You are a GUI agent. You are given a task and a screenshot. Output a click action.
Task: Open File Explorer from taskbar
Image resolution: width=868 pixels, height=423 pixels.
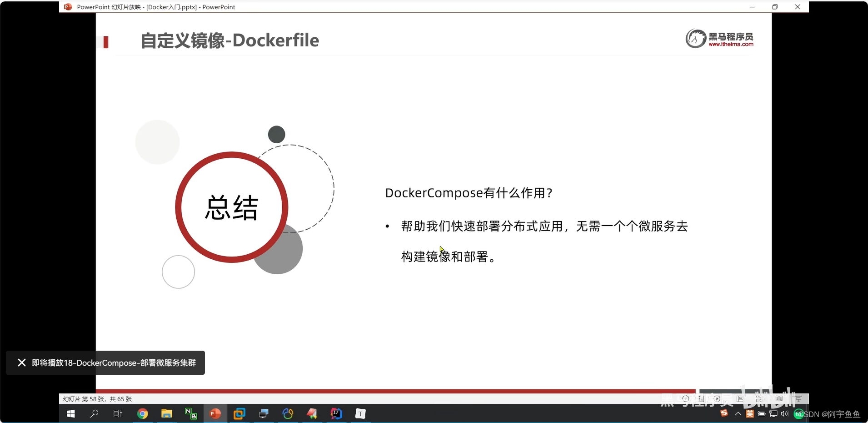click(x=167, y=413)
